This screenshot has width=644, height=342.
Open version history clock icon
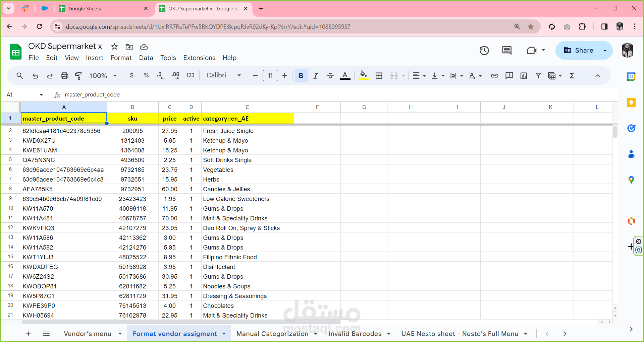(484, 51)
